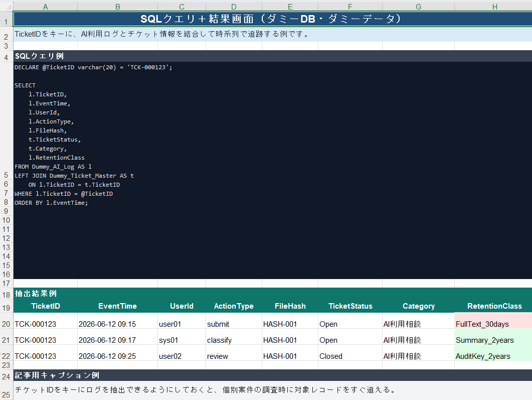
Task: Click the SQLクエリ例 section heading
Action: [x=272, y=56]
